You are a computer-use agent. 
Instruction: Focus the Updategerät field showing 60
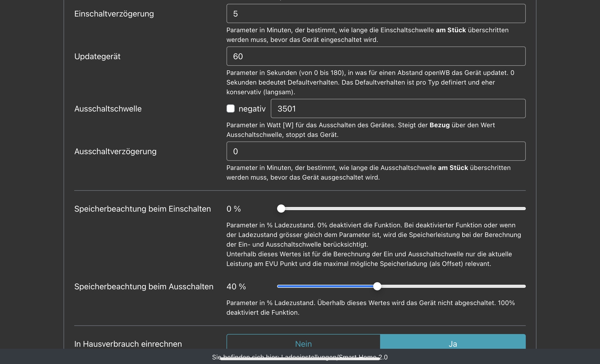[x=376, y=56]
